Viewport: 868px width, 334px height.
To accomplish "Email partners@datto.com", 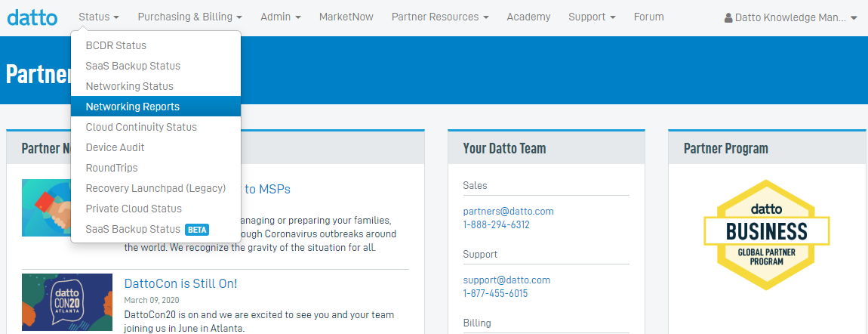I will (508, 211).
